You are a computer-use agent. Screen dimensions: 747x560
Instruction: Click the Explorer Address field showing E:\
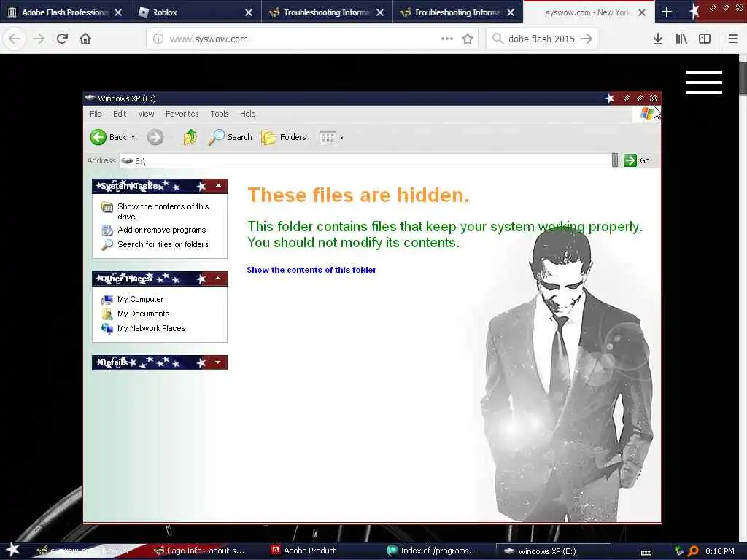365,160
